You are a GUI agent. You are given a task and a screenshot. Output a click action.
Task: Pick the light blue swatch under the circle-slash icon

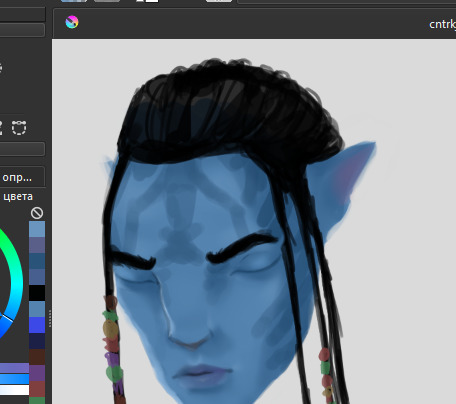click(x=37, y=229)
